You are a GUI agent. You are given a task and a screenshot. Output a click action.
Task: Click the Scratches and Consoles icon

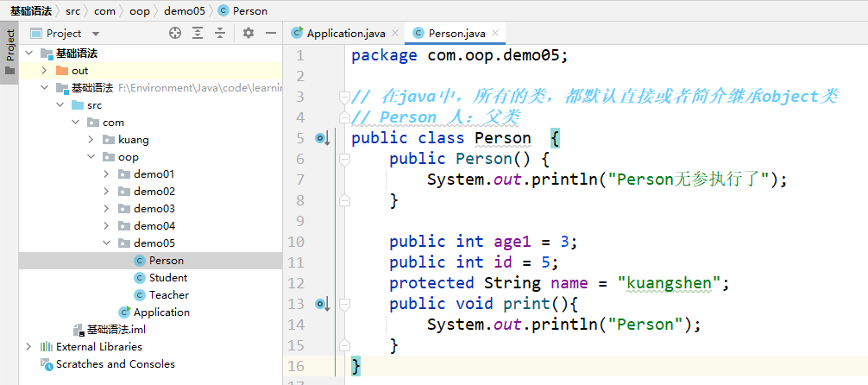pyautogui.click(x=47, y=364)
